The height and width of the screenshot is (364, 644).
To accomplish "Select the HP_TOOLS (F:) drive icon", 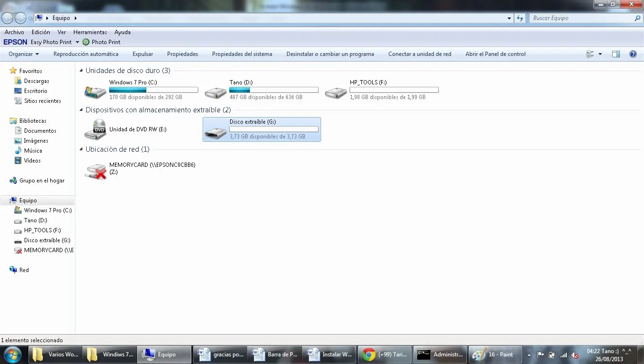I will click(336, 92).
